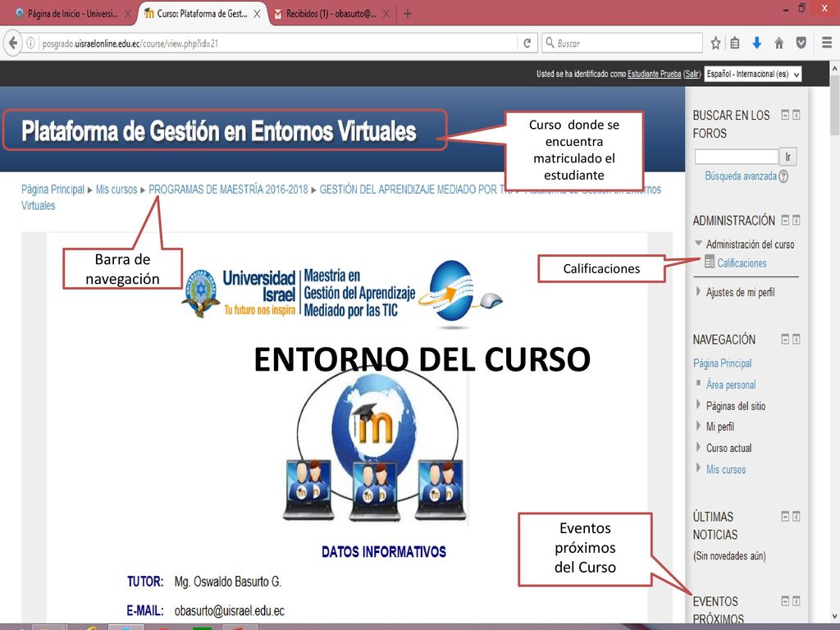Open the downloads arrow icon
Screen dimensions: 840x630
(756, 43)
